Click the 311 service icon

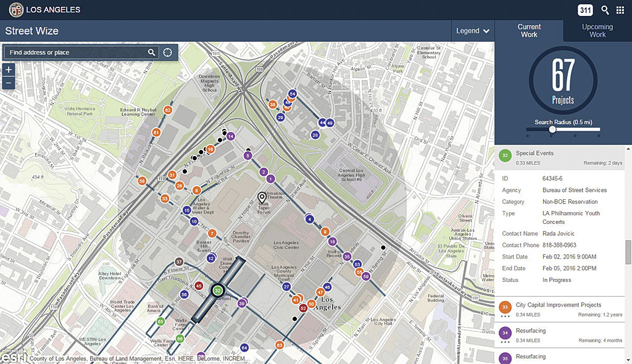(585, 10)
